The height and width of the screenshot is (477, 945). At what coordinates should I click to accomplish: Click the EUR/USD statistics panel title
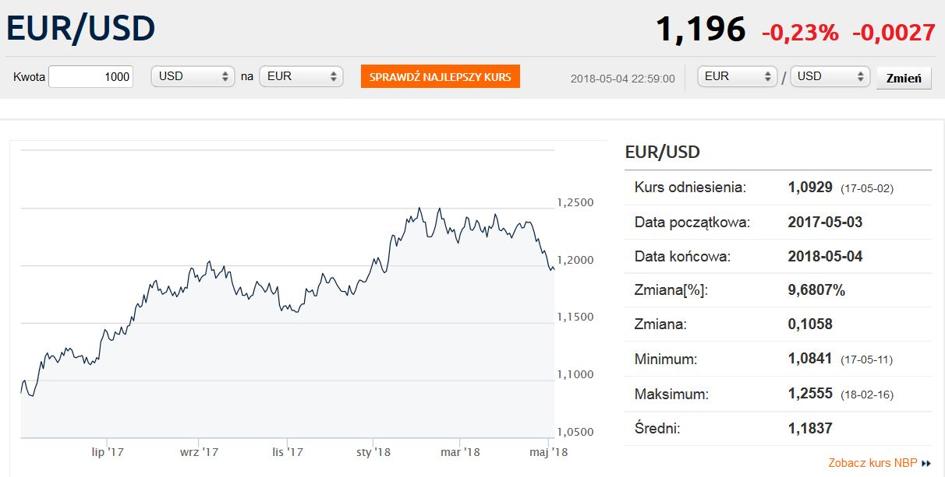coord(662,152)
